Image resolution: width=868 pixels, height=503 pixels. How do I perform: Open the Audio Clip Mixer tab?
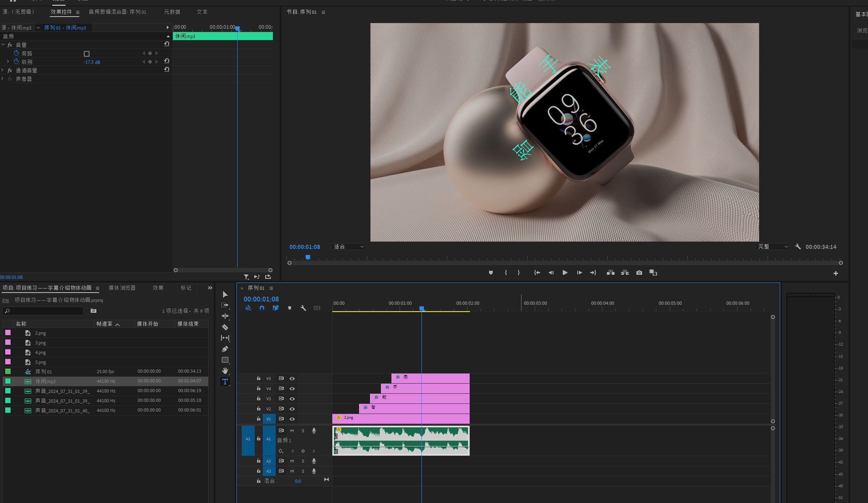117,12
